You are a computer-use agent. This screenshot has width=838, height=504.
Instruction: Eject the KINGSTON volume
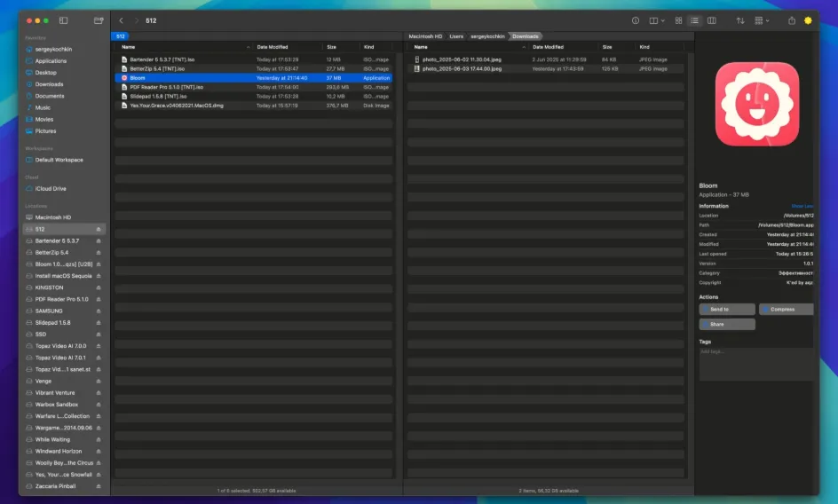coord(99,287)
